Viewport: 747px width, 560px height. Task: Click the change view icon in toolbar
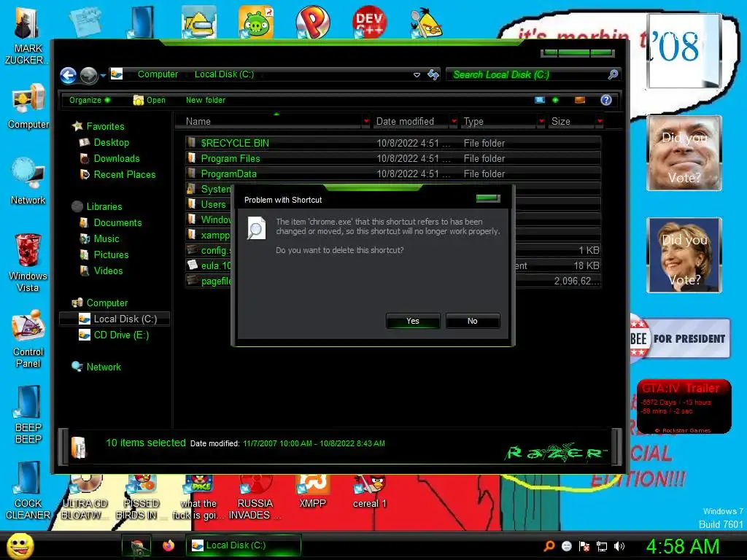click(x=539, y=100)
